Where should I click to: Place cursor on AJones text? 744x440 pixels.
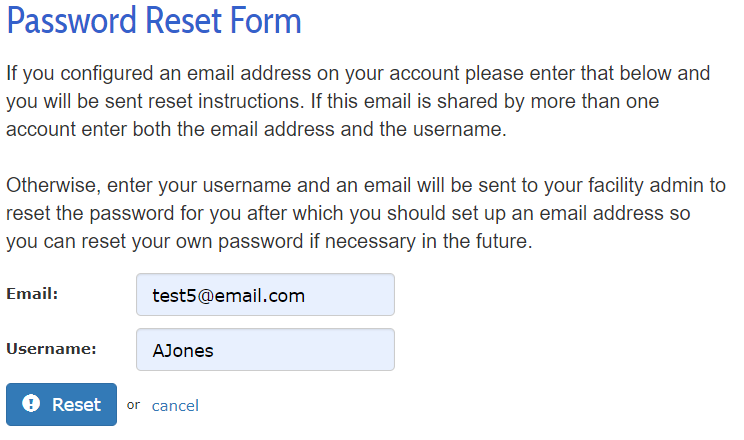pyautogui.click(x=183, y=351)
